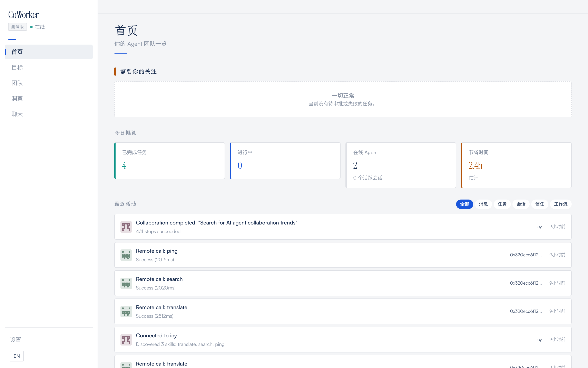Go to the 目标 page in sidebar
The image size is (588, 368).
coord(49,67)
